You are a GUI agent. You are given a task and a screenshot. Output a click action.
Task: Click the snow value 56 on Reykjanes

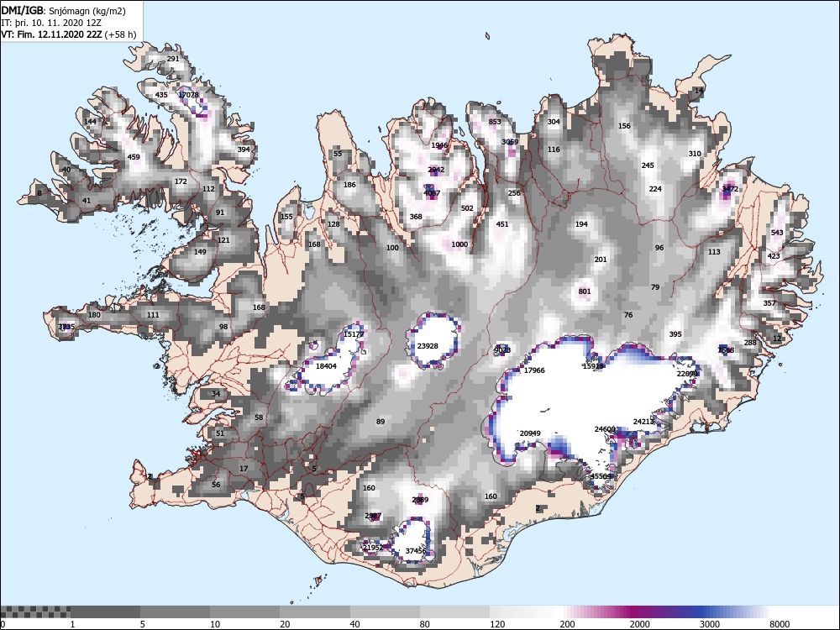pyautogui.click(x=216, y=485)
